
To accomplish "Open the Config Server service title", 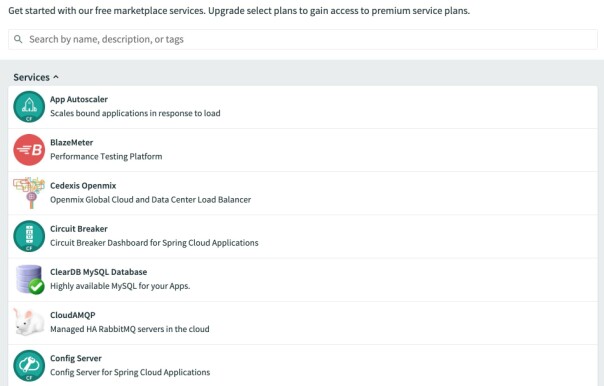I will [x=76, y=358].
